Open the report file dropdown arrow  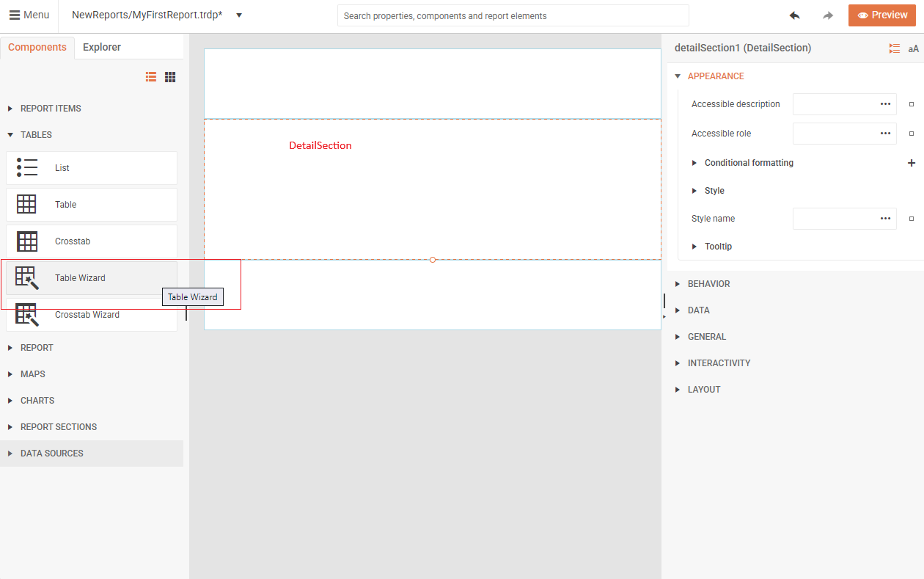point(239,15)
